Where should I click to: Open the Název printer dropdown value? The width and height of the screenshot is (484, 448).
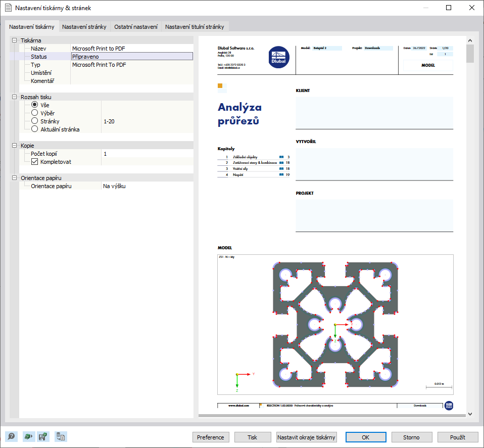click(132, 49)
